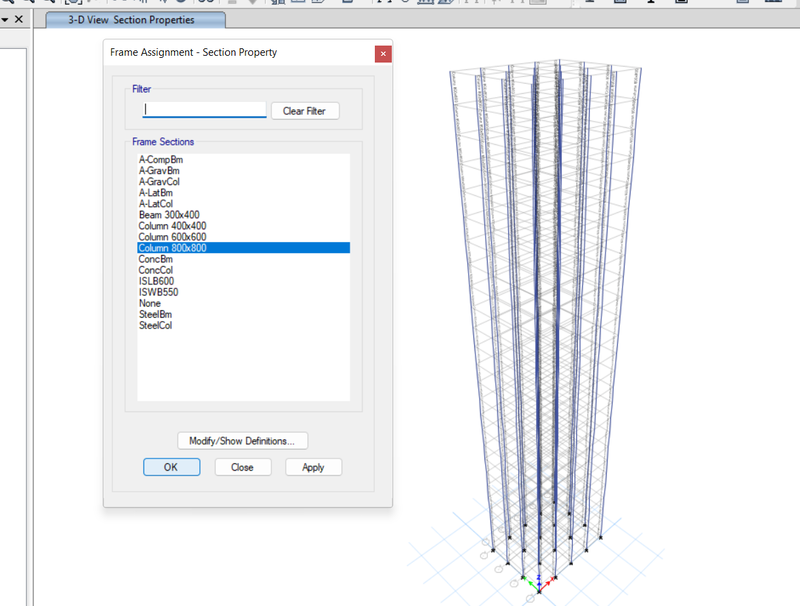This screenshot has height=606, width=800.
Task: Select highlighted Column 800x800 section
Action: coord(243,248)
